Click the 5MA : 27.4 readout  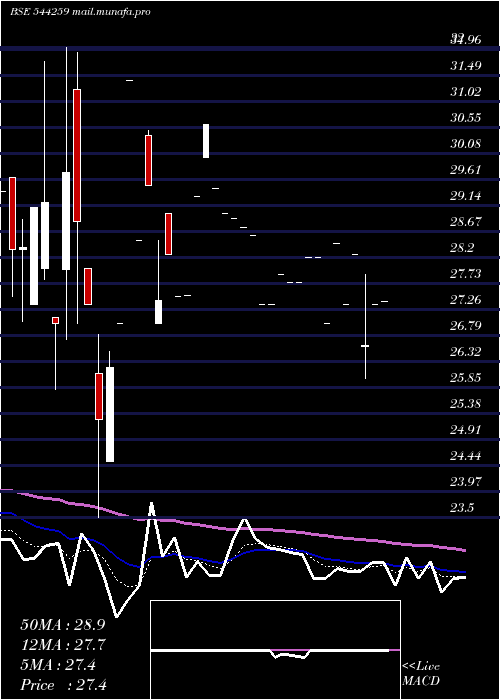tap(58, 665)
